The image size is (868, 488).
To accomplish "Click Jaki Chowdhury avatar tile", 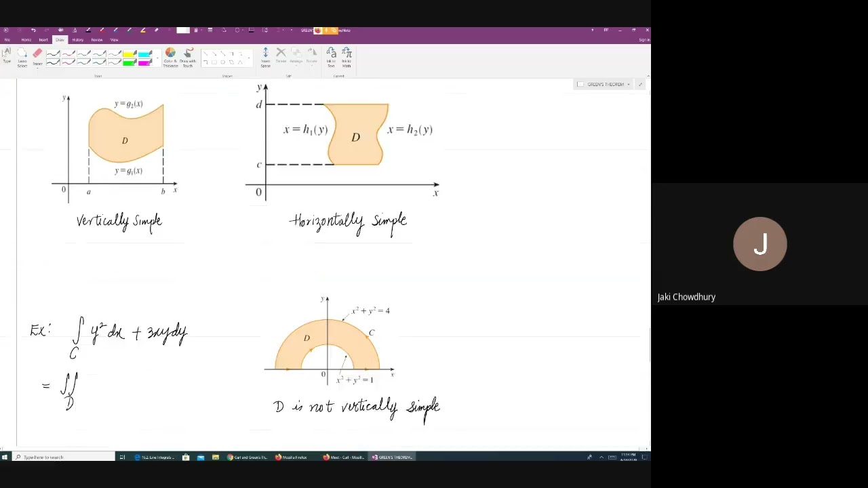I will 760,244.
